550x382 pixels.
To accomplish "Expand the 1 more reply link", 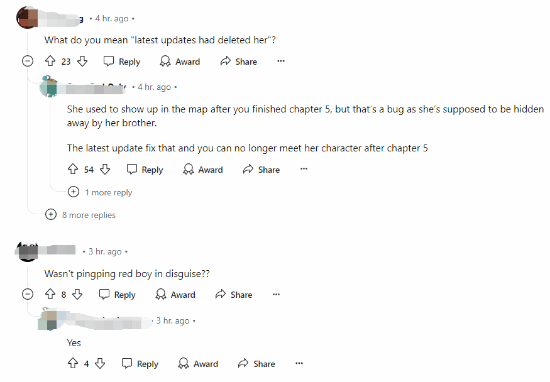I will coord(100,192).
